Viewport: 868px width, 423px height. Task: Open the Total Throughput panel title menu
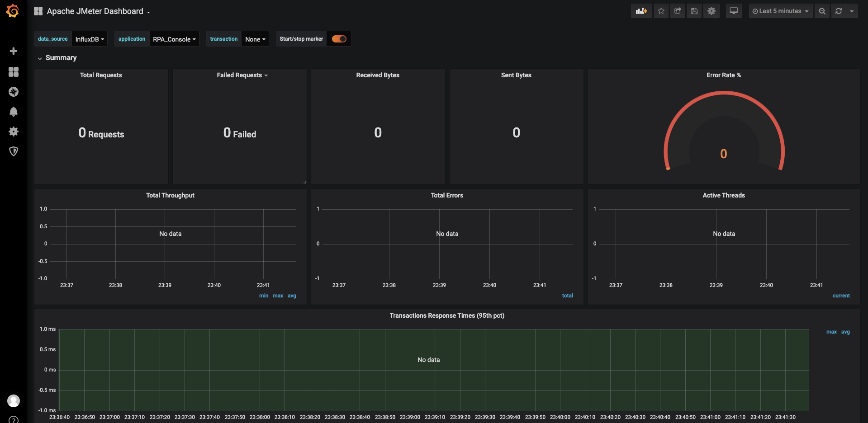(170, 195)
